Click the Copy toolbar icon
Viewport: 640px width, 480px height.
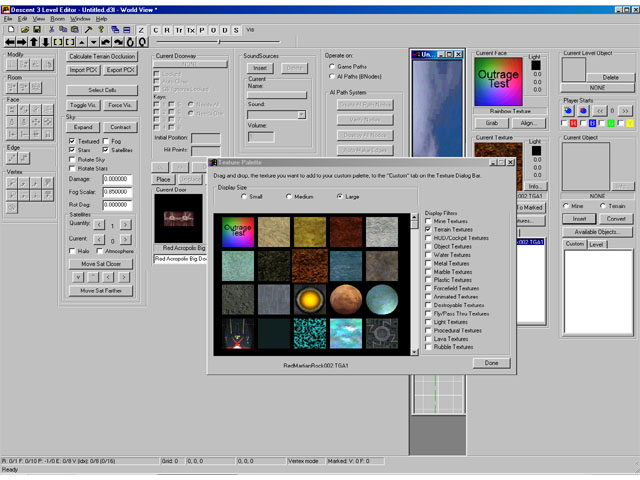pyautogui.click(x=63, y=30)
